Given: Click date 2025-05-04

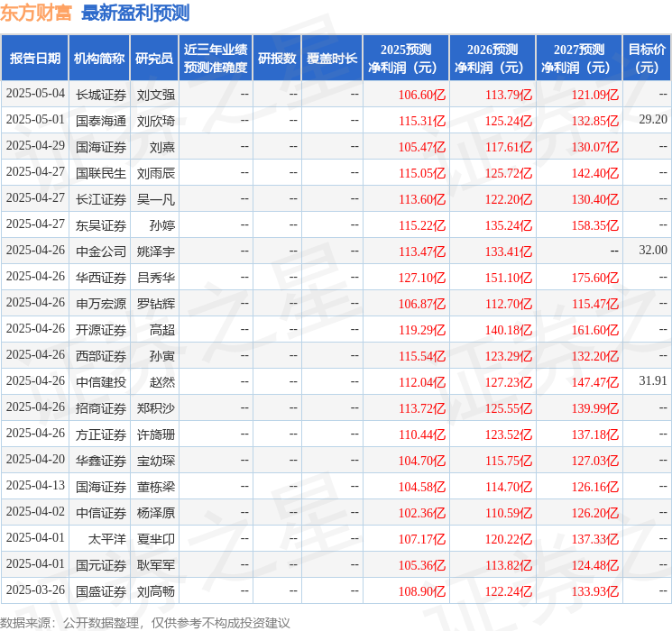Looking at the screenshot, I should point(35,94).
